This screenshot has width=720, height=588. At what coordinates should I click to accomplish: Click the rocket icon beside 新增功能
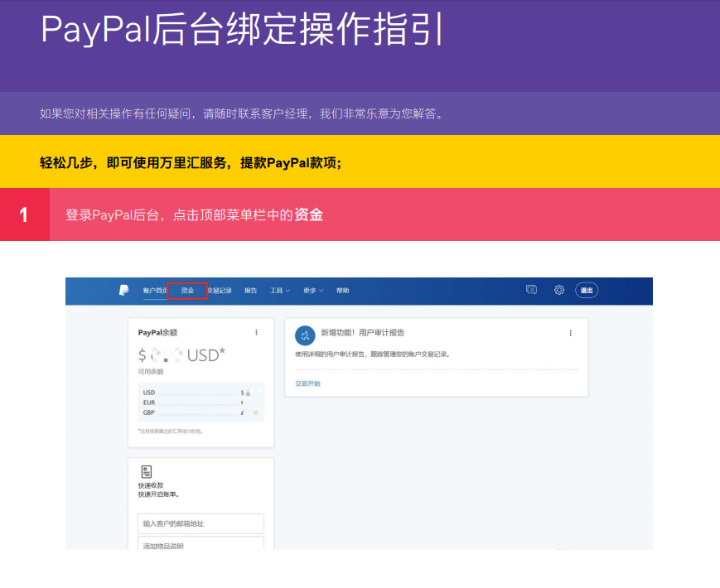click(305, 335)
